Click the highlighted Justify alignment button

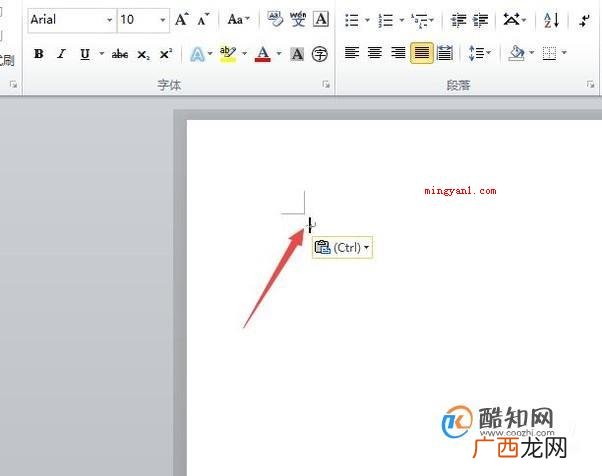(422, 53)
